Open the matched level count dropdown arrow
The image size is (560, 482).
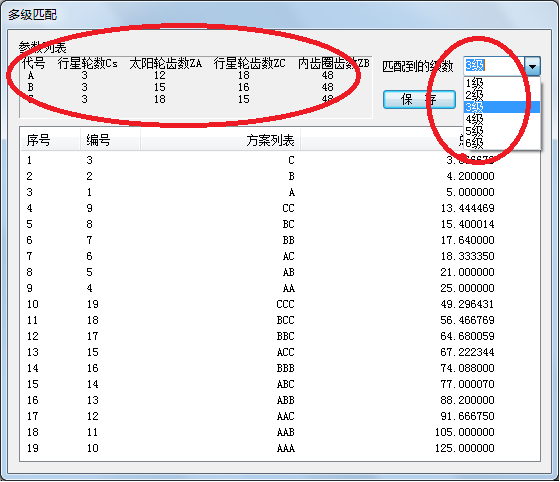[532, 66]
